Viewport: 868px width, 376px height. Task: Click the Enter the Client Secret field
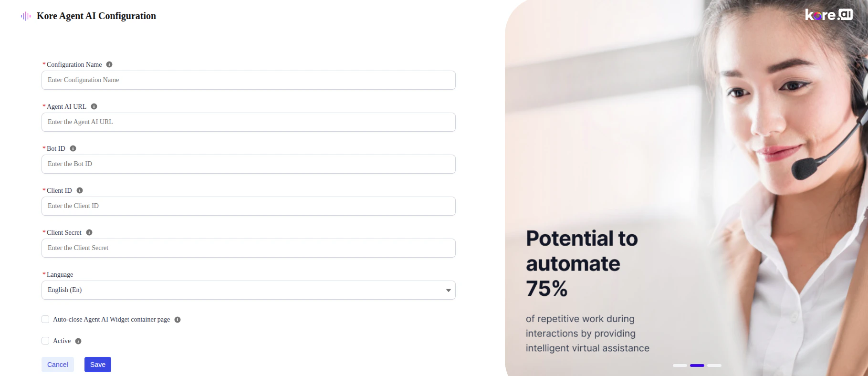(248, 248)
